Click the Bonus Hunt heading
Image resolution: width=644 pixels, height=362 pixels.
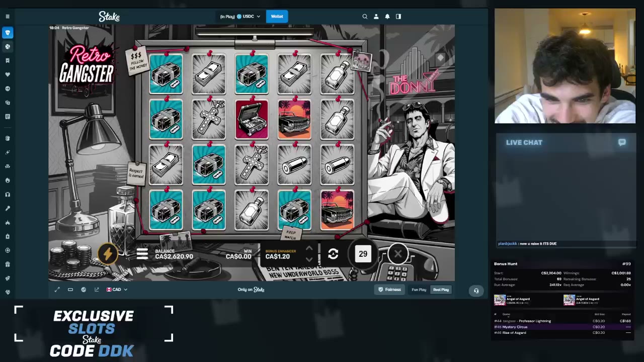[x=506, y=264]
